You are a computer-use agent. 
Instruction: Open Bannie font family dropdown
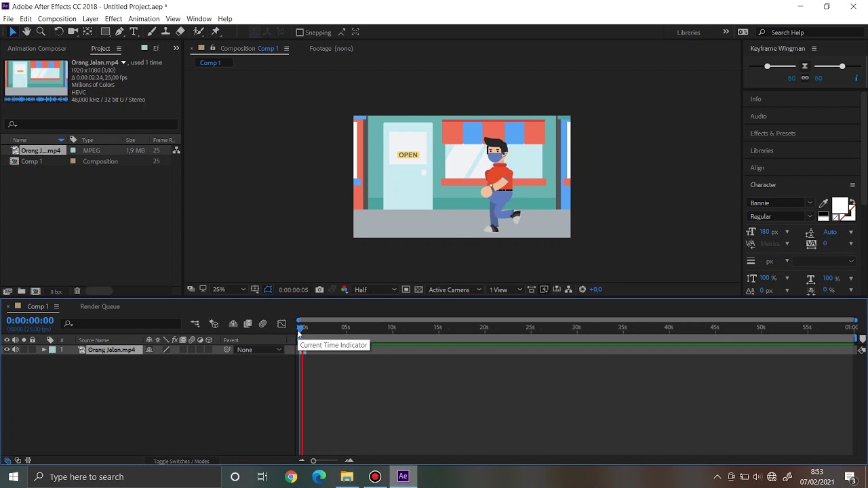pyautogui.click(x=780, y=203)
